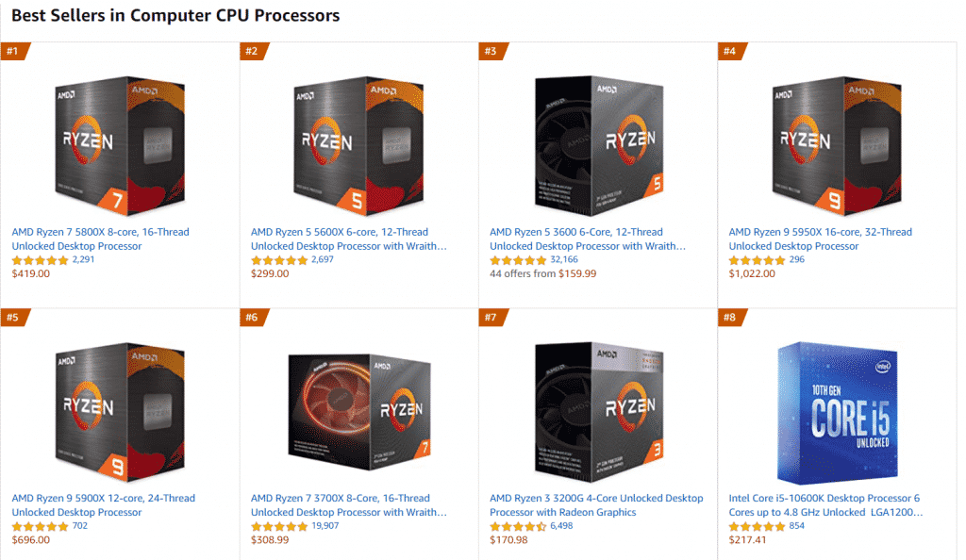The width and height of the screenshot is (966, 560).
Task: Open 2,291 reviews for Ryzen 7 5800X
Action: 83,259
